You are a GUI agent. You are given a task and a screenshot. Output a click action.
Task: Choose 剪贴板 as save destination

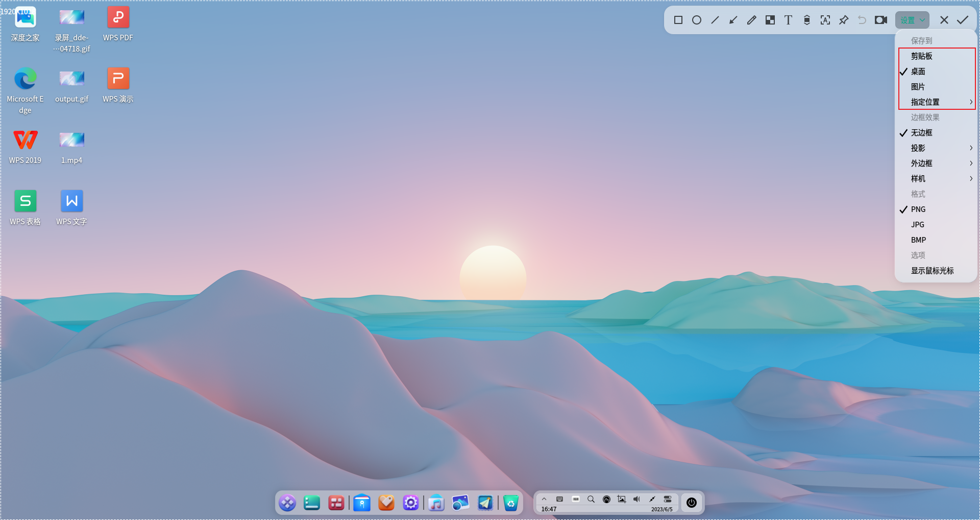(x=937, y=56)
